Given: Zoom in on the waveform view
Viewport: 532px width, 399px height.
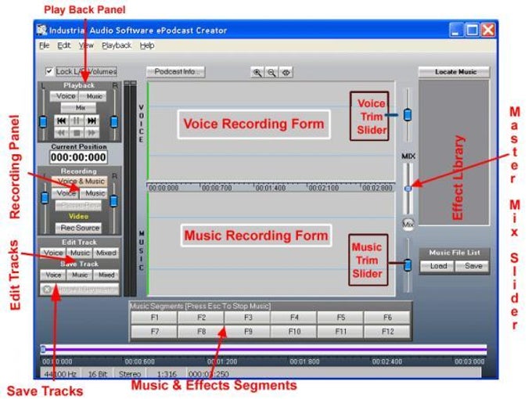Looking at the screenshot, I should (257, 73).
